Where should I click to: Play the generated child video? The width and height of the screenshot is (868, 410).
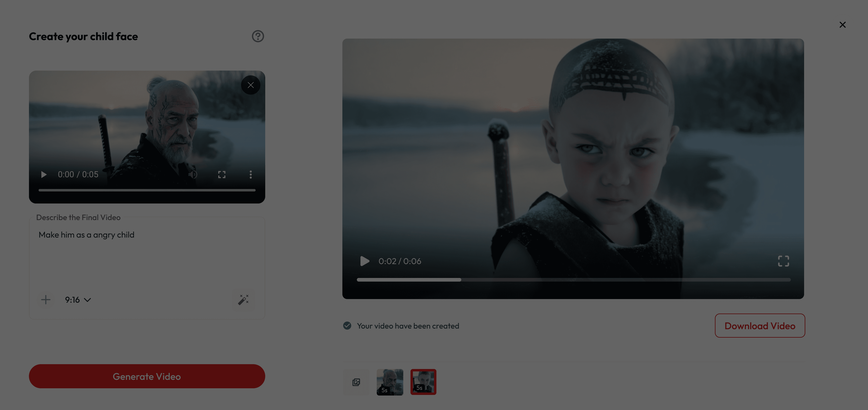click(x=365, y=261)
